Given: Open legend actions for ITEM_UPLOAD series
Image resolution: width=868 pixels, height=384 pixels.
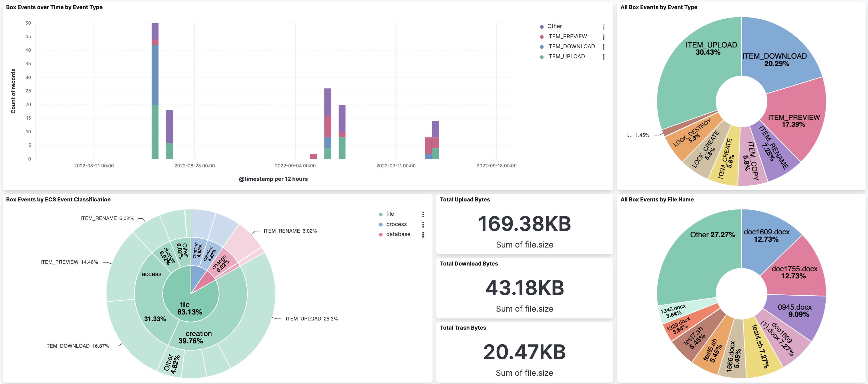Looking at the screenshot, I should [x=604, y=56].
